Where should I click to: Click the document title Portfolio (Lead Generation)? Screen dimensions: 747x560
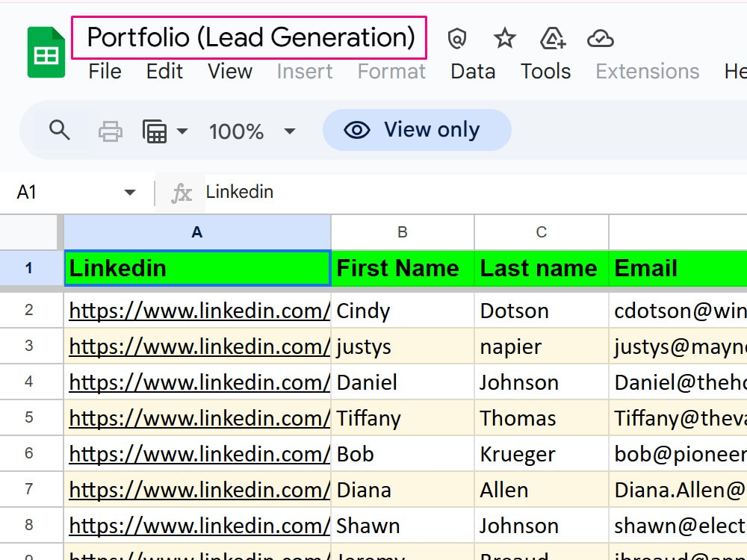(249, 38)
